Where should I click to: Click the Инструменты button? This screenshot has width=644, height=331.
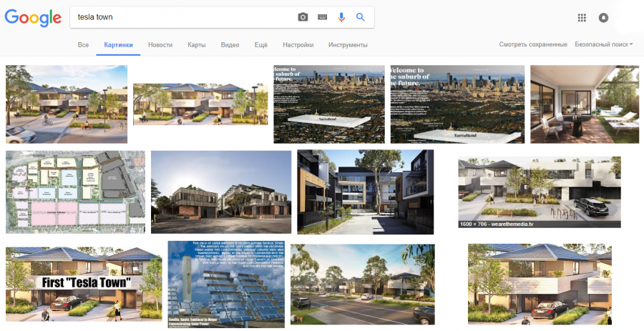point(348,45)
